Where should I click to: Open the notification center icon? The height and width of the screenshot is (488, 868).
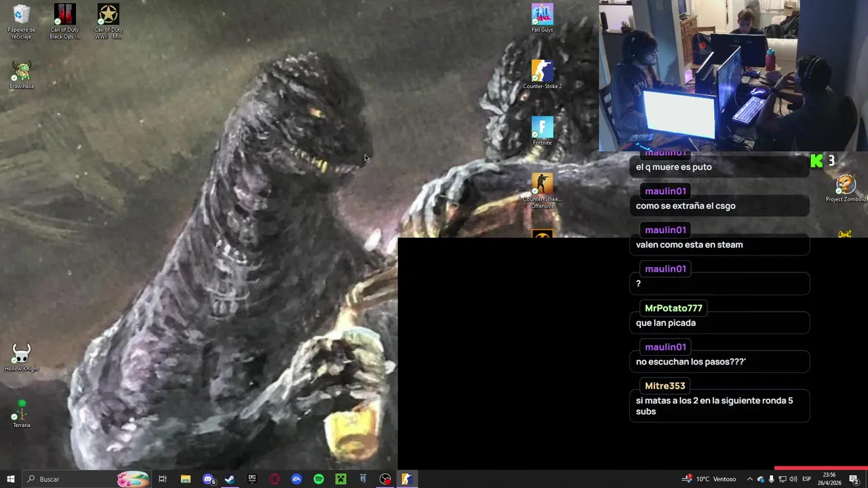[x=854, y=479]
